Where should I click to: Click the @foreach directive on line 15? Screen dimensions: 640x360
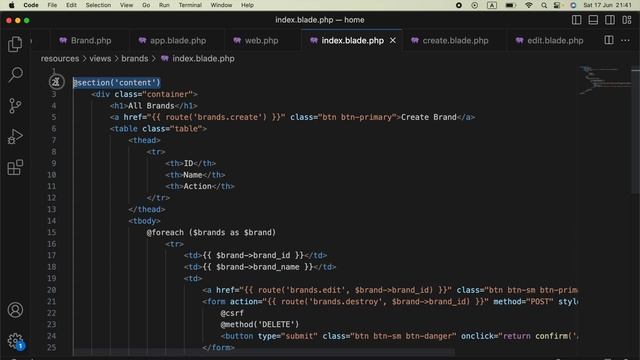tap(165, 232)
